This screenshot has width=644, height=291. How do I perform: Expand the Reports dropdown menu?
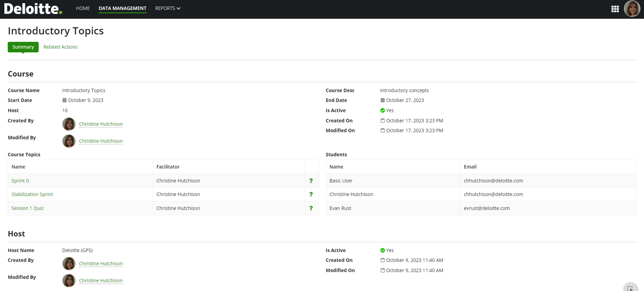168,8
